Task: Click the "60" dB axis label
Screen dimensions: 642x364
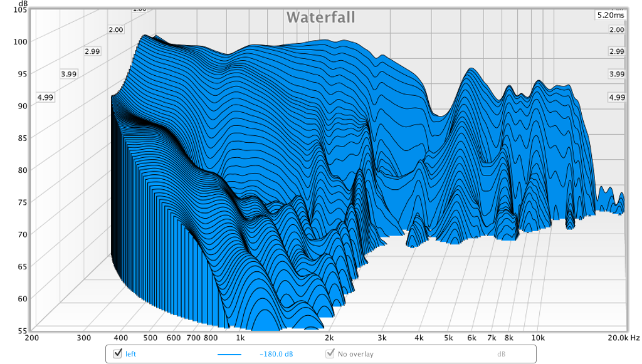Action: coord(22,299)
